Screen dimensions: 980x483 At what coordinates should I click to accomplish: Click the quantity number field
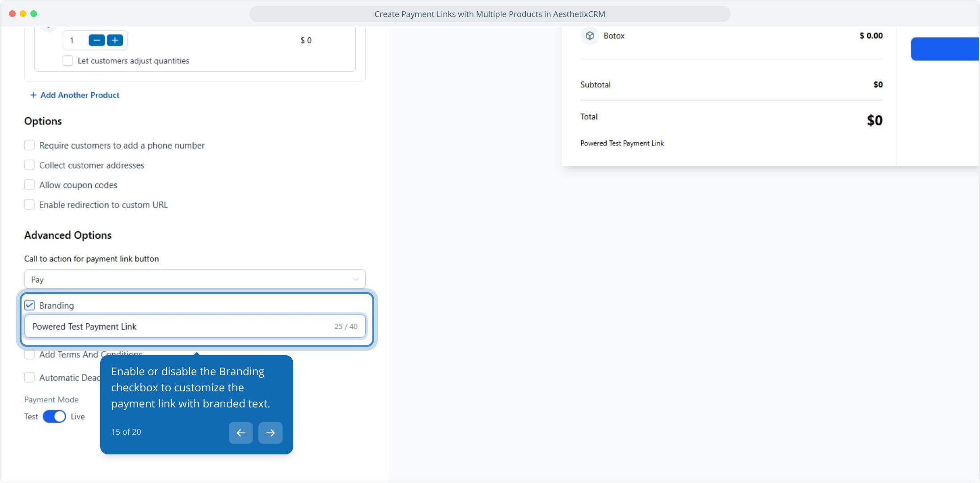pos(74,40)
